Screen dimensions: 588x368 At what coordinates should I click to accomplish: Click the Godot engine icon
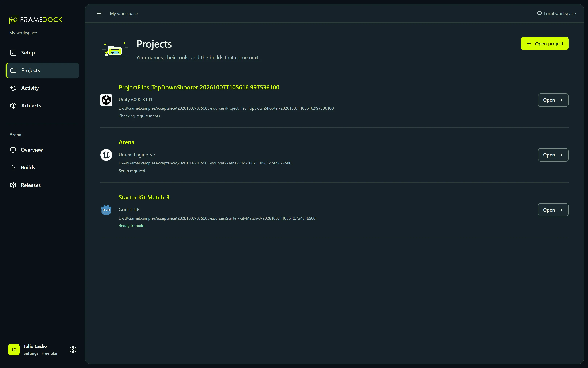click(106, 210)
